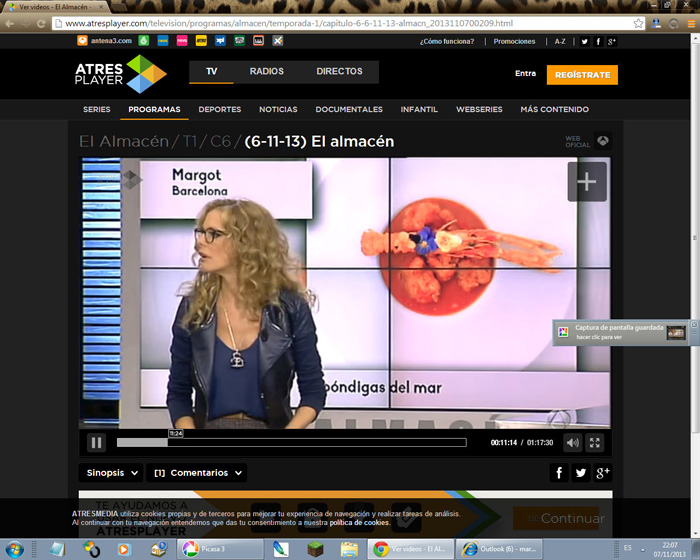Open the política de cookies link

(359, 522)
